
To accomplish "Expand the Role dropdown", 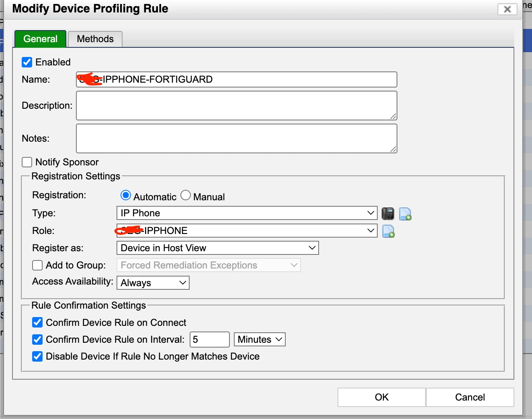I will tap(247, 231).
